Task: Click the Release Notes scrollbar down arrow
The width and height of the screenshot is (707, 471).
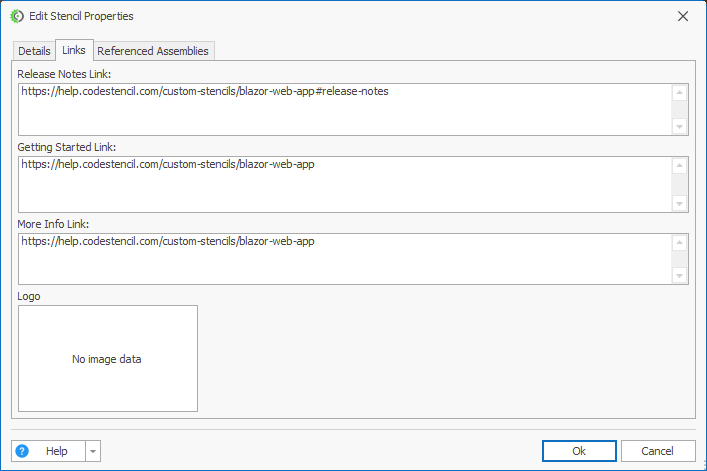Action: 679,127
